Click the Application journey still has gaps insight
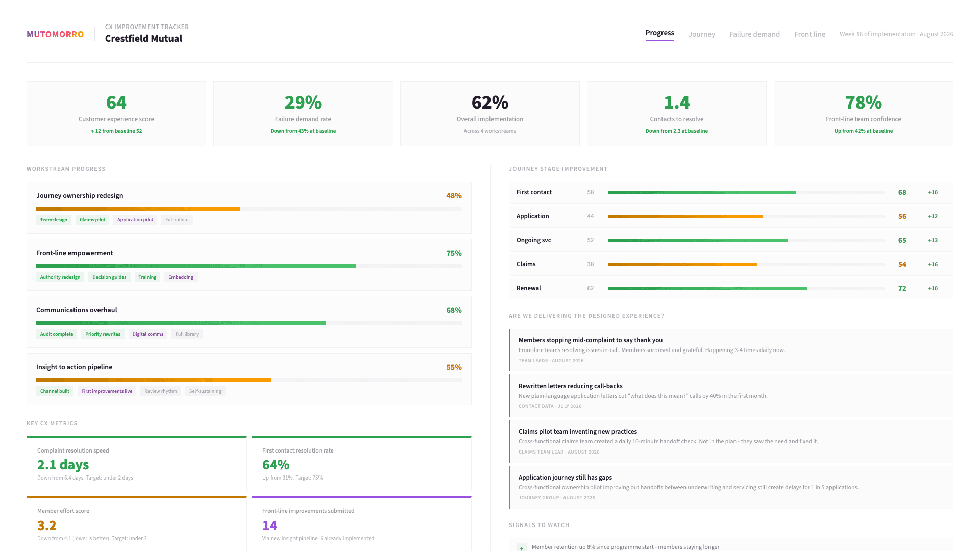 (730, 487)
